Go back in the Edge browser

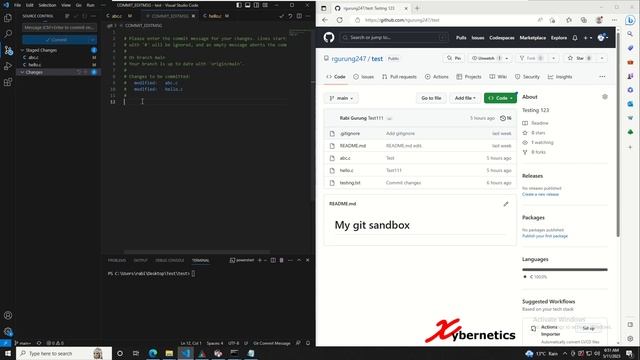click(325, 20)
